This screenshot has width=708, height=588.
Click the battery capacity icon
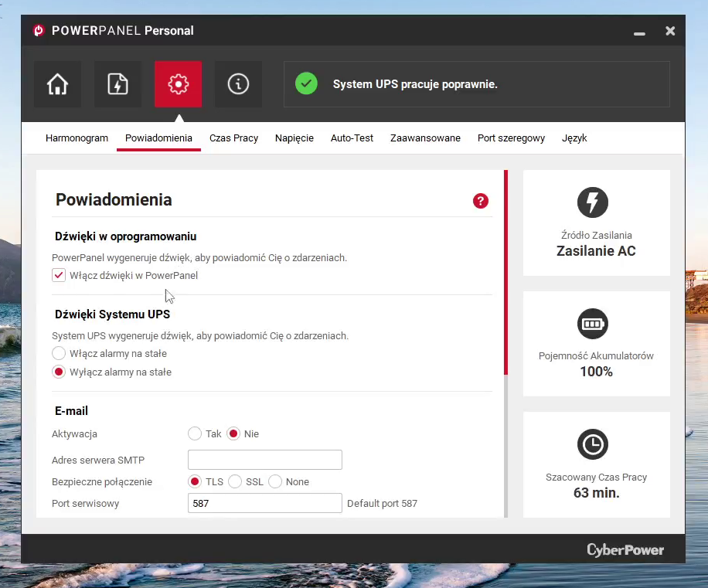[593, 324]
